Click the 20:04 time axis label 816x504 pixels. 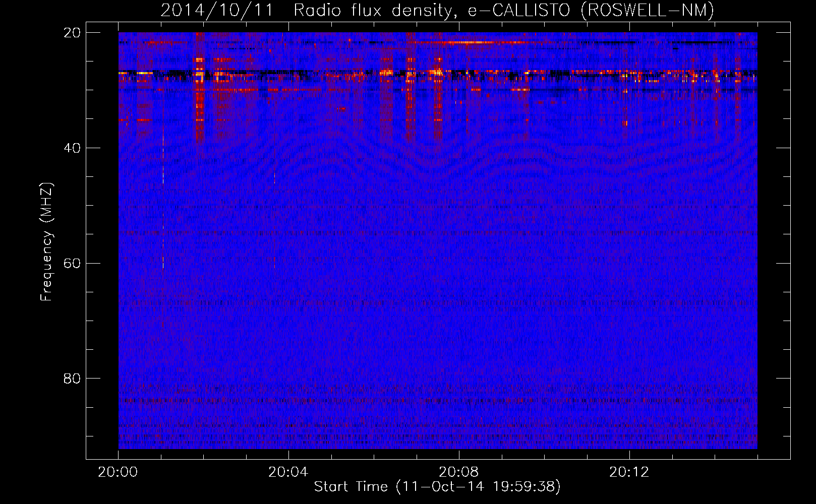click(288, 472)
